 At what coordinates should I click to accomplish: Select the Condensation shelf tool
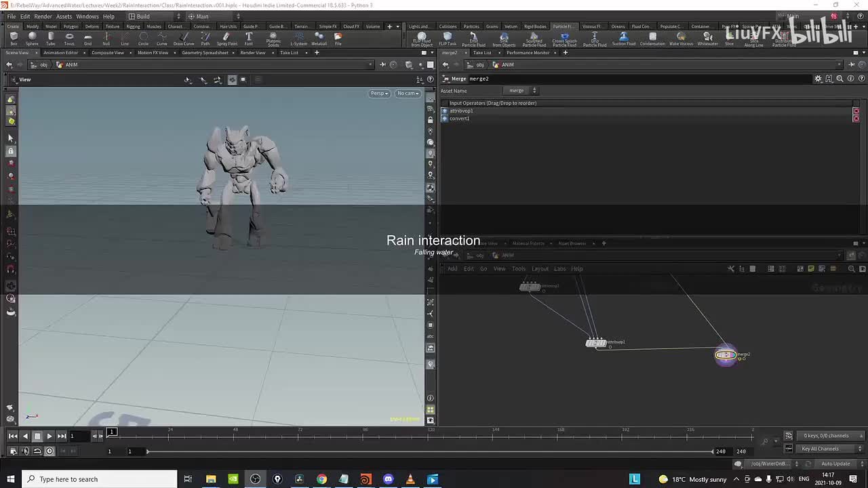[652, 38]
